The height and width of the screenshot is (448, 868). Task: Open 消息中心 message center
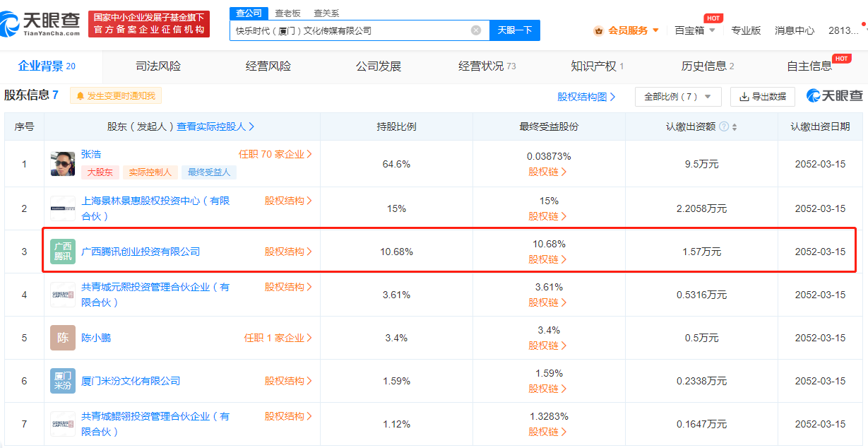coord(794,30)
